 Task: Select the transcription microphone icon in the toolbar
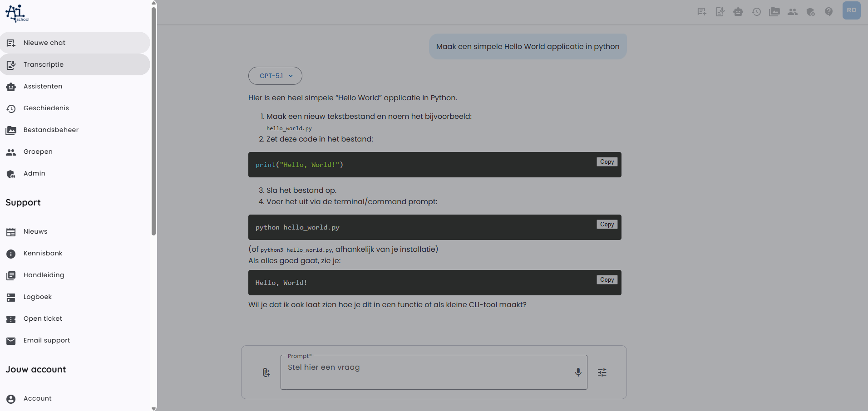(720, 12)
